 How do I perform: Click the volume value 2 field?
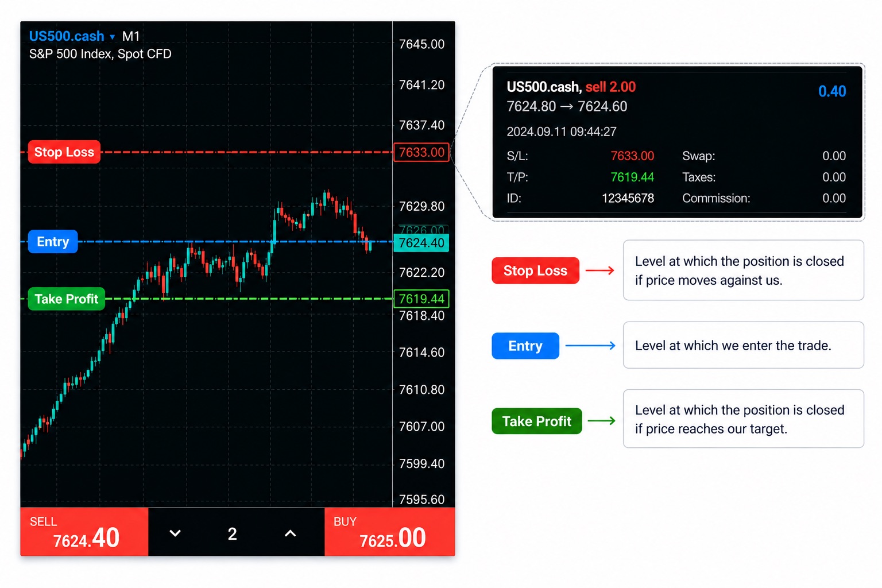pos(233,534)
